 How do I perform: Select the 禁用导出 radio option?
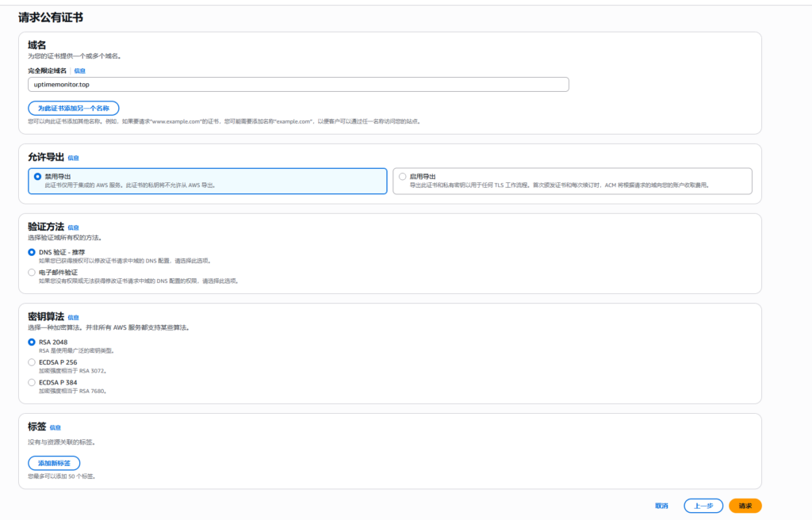coord(37,176)
